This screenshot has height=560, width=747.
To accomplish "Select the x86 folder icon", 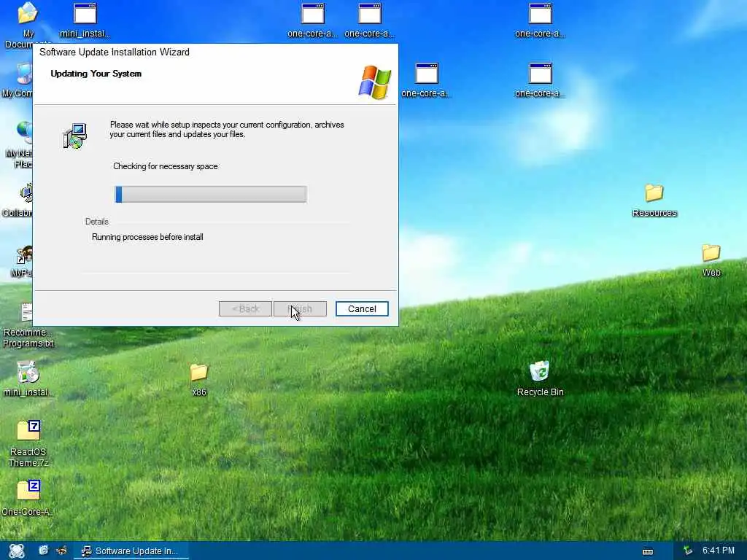I will click(x=198, y=379).
